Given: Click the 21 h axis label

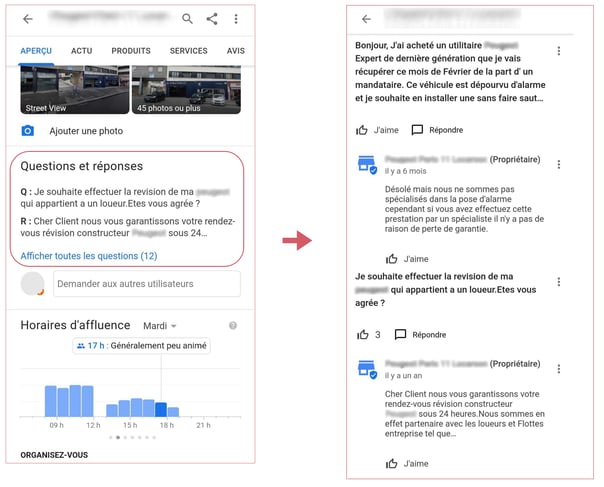Looking at the screenshot, I should pyautogui.click(x=203, y=425).
